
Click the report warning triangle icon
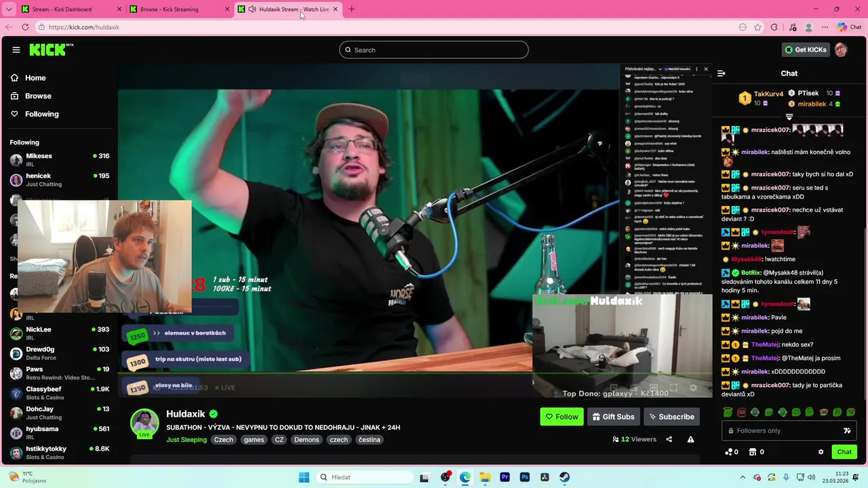690,439
